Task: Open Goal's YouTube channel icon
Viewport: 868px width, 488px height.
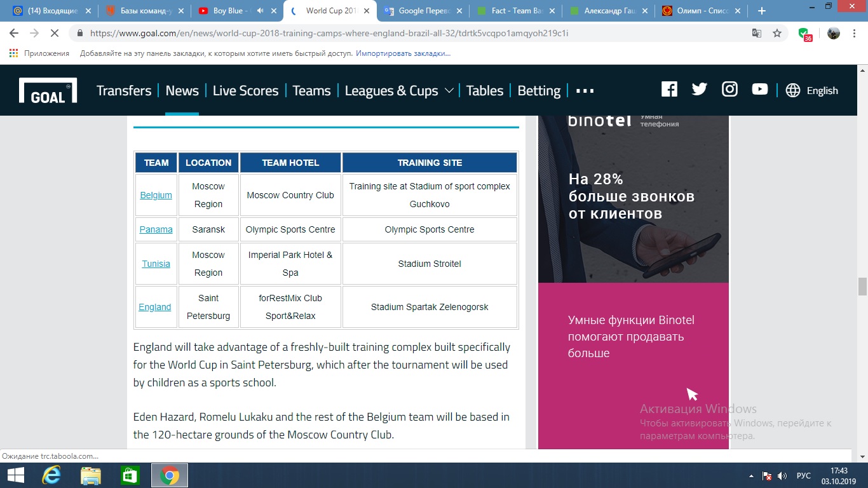Action: (x=760, y=90)
